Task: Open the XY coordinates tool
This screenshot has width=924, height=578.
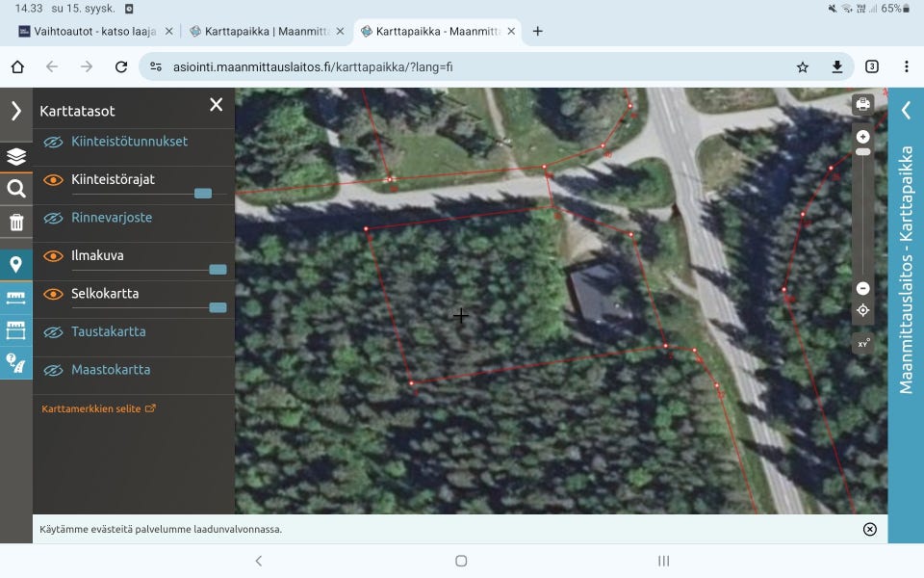Action: pyautogui.click(x=862, y=343)
